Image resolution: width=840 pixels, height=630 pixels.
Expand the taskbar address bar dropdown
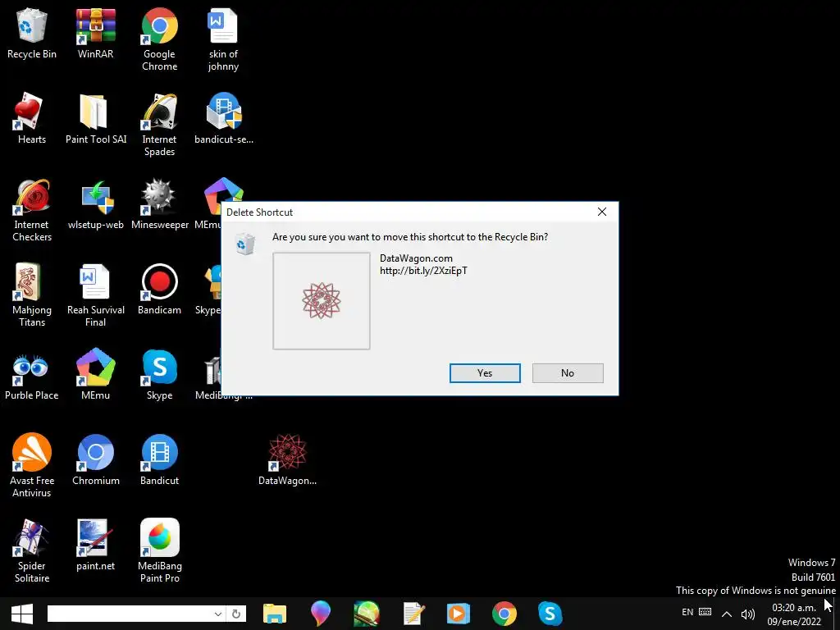218,614
